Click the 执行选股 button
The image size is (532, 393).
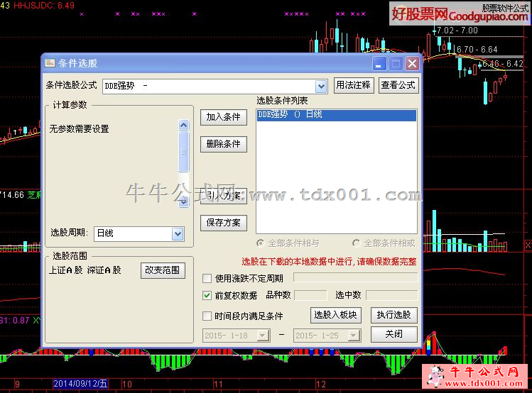[x=394, y=315]
